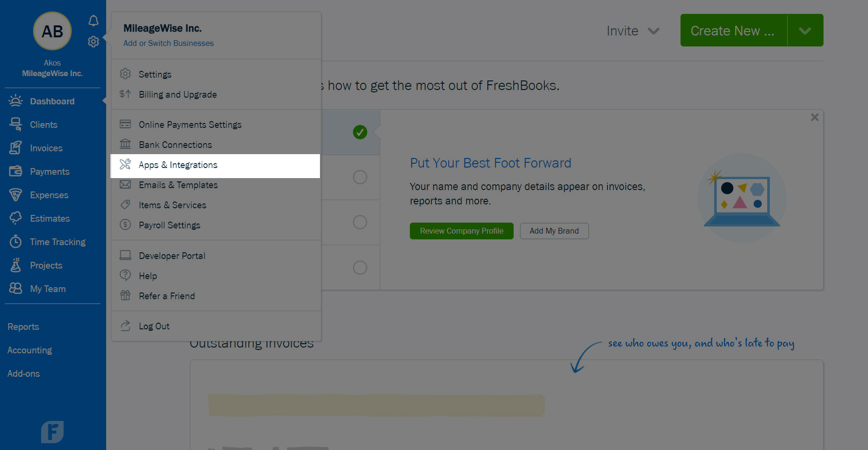Click the green completed checkmark step

click(360, 132)
